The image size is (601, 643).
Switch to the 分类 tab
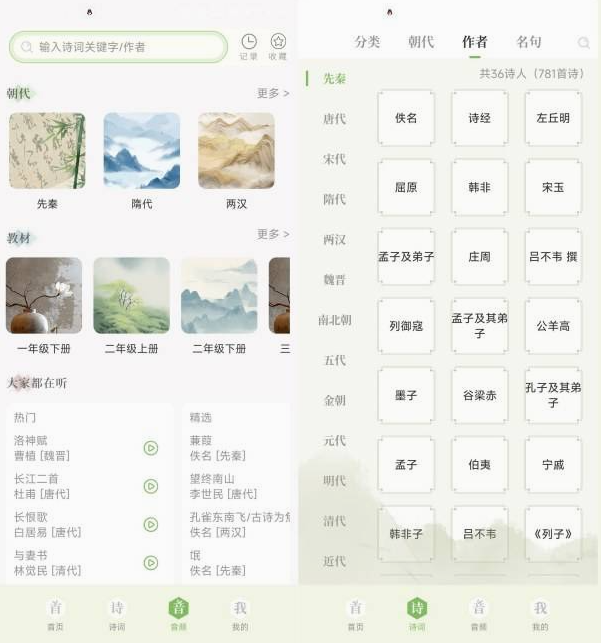coord(367,42)
